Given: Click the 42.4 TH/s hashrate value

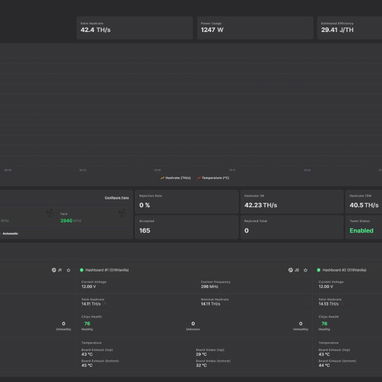Looking at the screenshot, I should 95,30.
